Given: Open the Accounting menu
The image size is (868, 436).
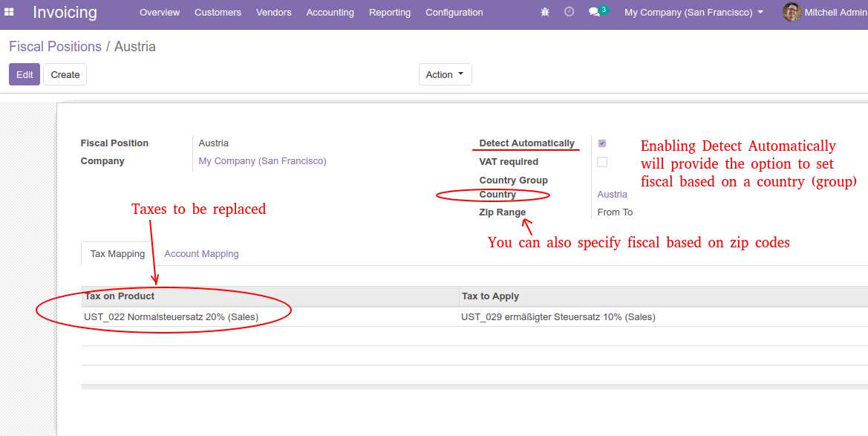Looking at the screenshot, I should pos(330,12).
